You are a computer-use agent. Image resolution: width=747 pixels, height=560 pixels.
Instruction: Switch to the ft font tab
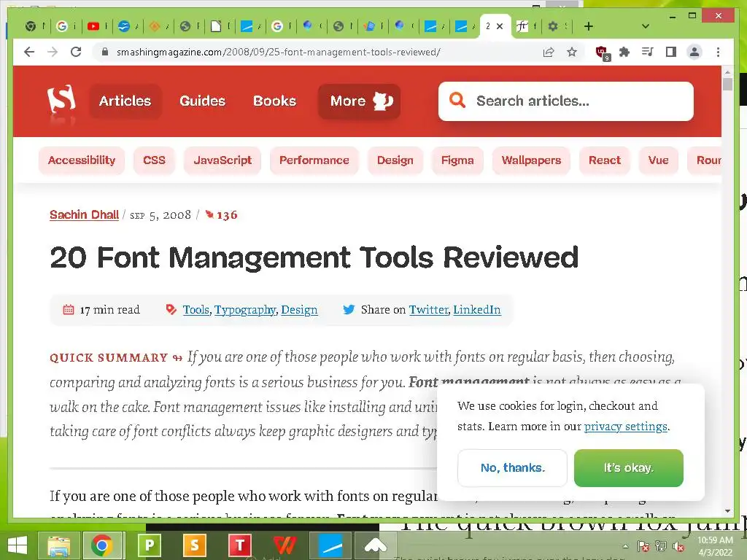(527, 26)
